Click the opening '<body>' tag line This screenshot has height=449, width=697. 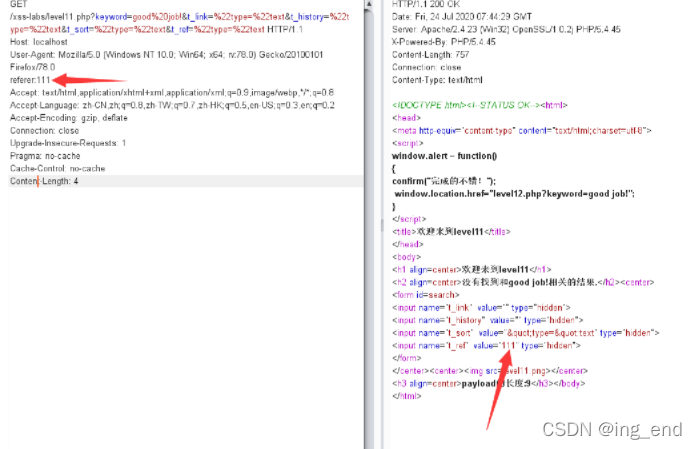(406, 257)
